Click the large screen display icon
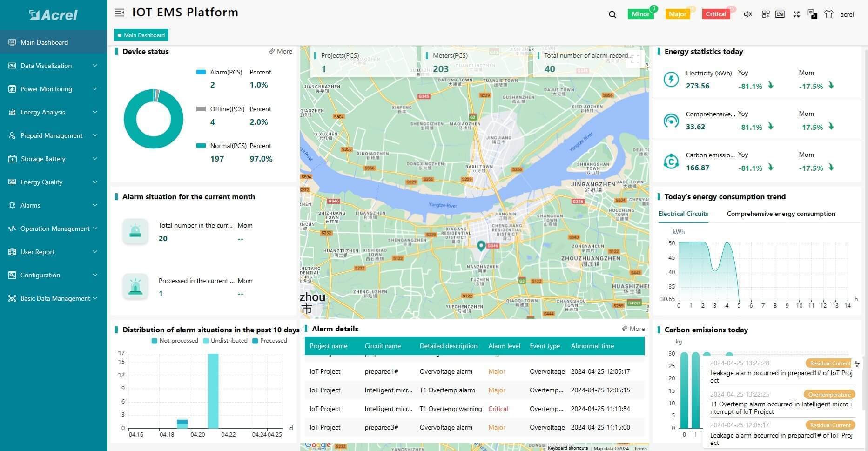This screenshot has width=868, height=451. tap(780, 14)
